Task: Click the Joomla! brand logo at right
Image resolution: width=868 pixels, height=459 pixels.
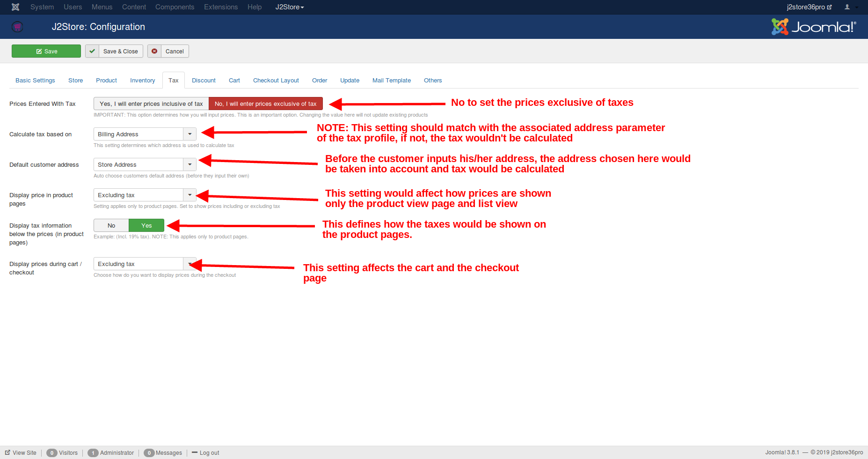Action: pyautogui.click(x=813, y=27)
